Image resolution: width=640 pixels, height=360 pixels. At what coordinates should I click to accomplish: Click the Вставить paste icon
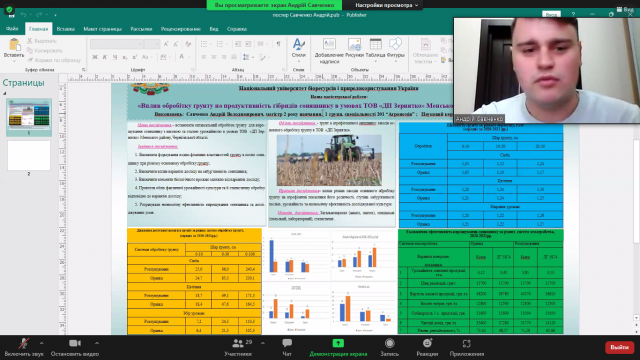[x=14, y=45]
